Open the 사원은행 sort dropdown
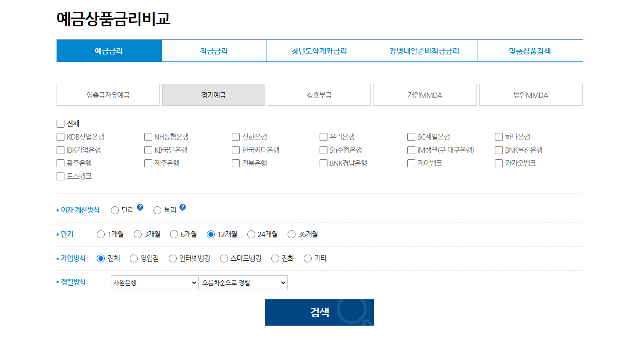The image size is (644, 341). (x=155, y=283)
